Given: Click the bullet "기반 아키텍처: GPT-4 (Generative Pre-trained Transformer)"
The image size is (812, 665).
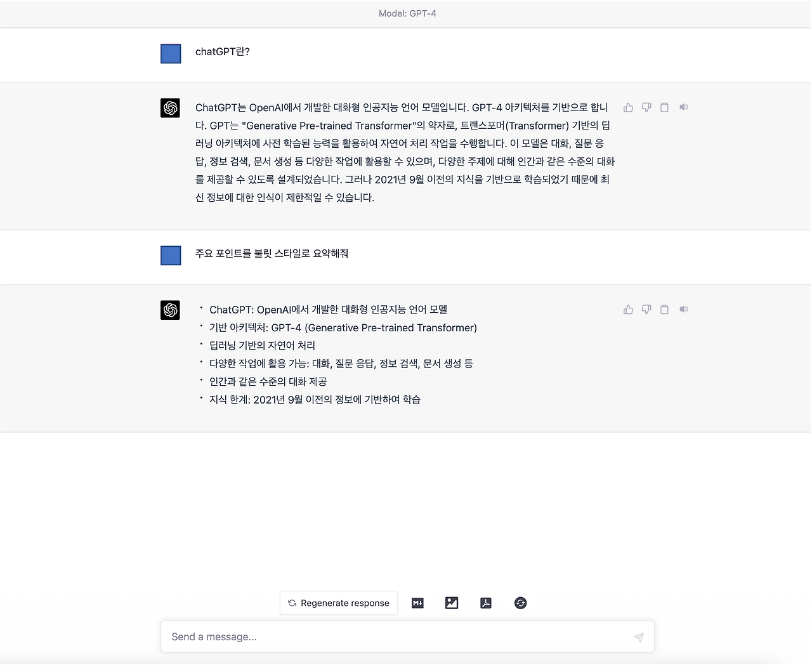Looking at the screenshot, I should point(343,327).
